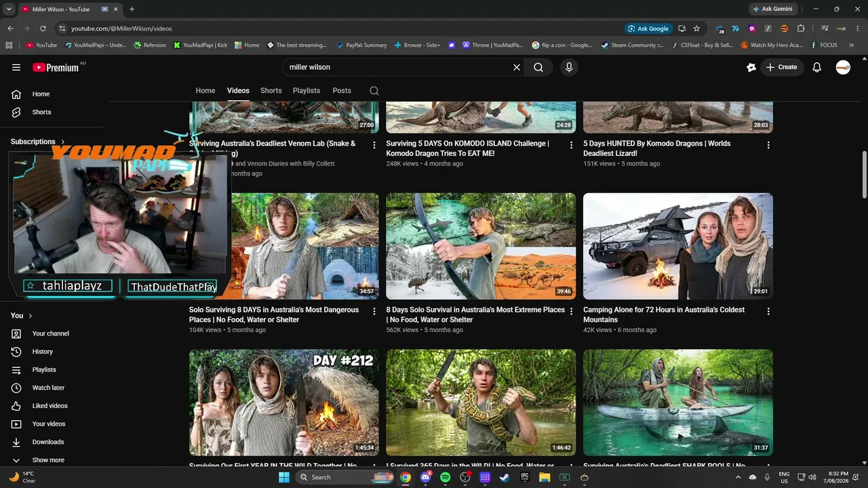Open Chrome's three-dot menu
Screen dimensions: 868x488
click(x=858, y=28)
